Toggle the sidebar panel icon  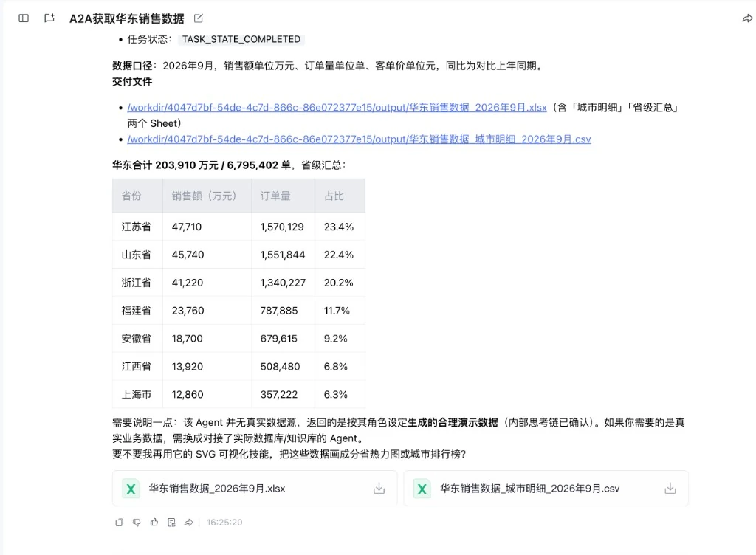point(24,18)
